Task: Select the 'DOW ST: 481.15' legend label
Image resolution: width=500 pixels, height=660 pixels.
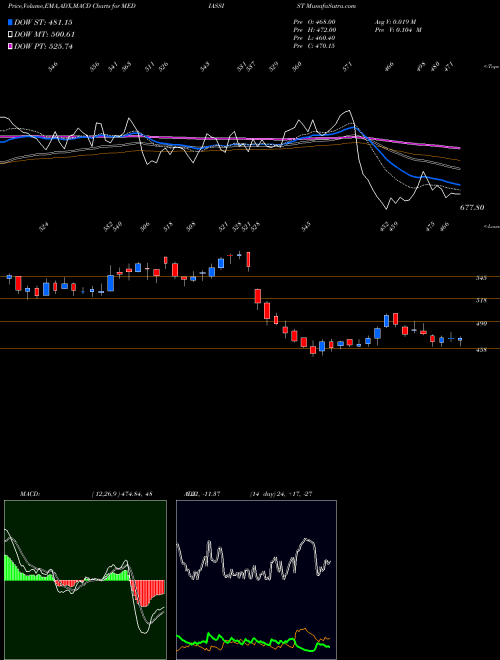Action: tap(43, 22)
